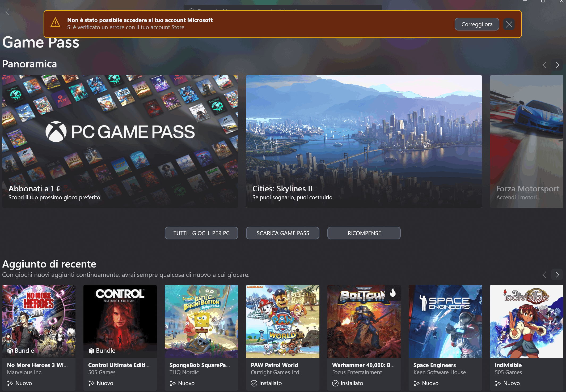Click the 'No More Heroes 3 Wi...' title
Screen dimensions: 566x392
click(x=37, y=365)
